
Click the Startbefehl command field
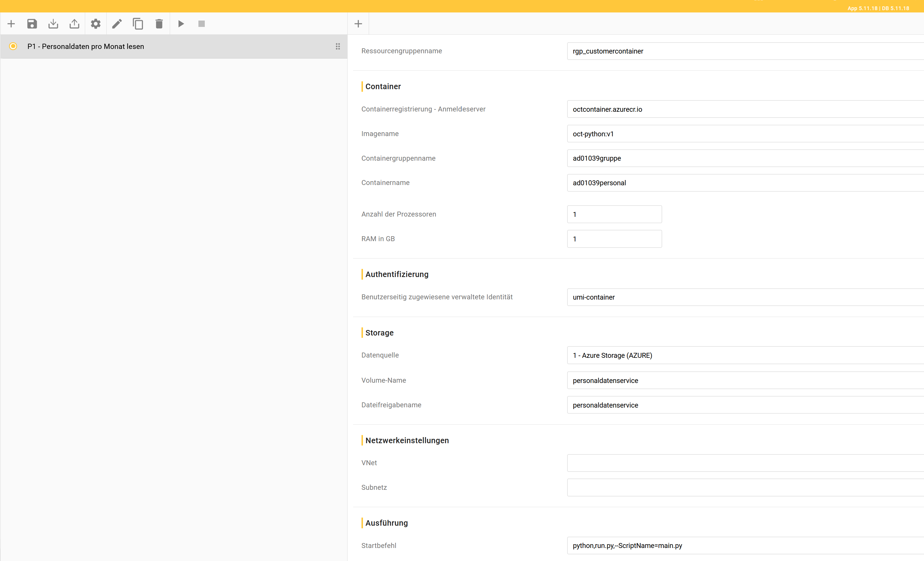coord(744,546)
